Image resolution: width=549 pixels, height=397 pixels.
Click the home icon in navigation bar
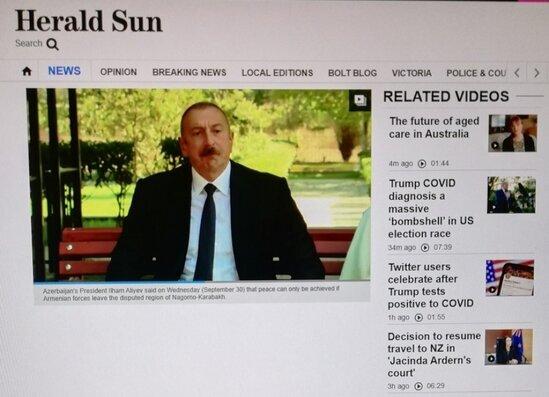point(27,71)
